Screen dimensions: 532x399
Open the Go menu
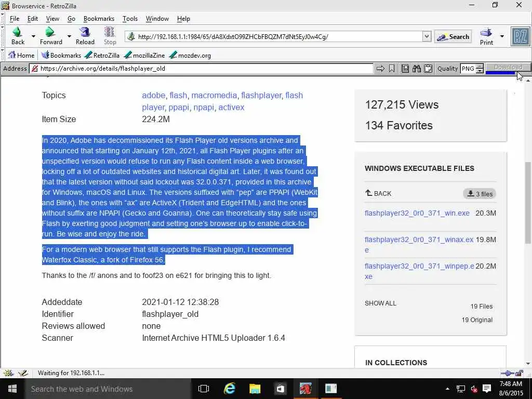71,19
